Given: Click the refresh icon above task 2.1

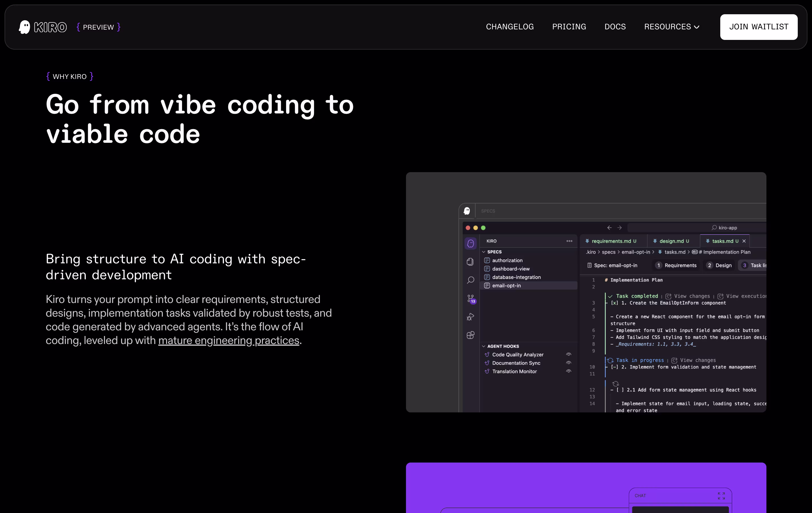Looking at the screenshot, I should point(615,384).
